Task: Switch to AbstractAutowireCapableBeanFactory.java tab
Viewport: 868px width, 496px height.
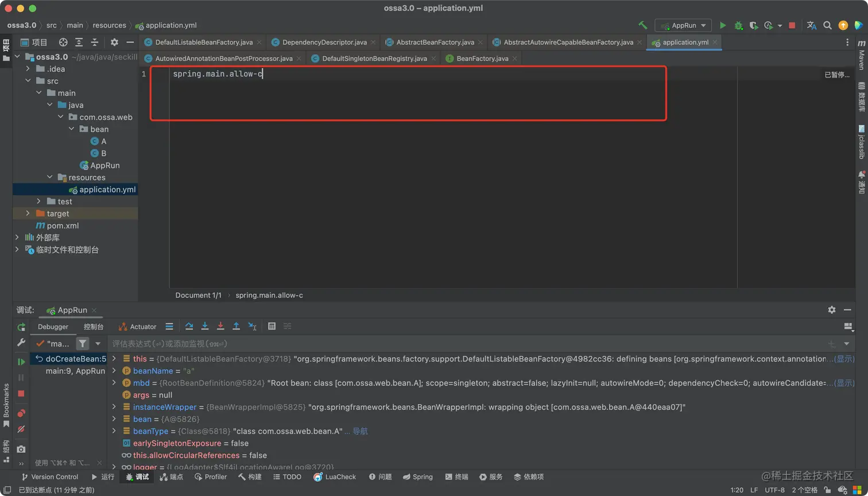Action: point(568,42)
